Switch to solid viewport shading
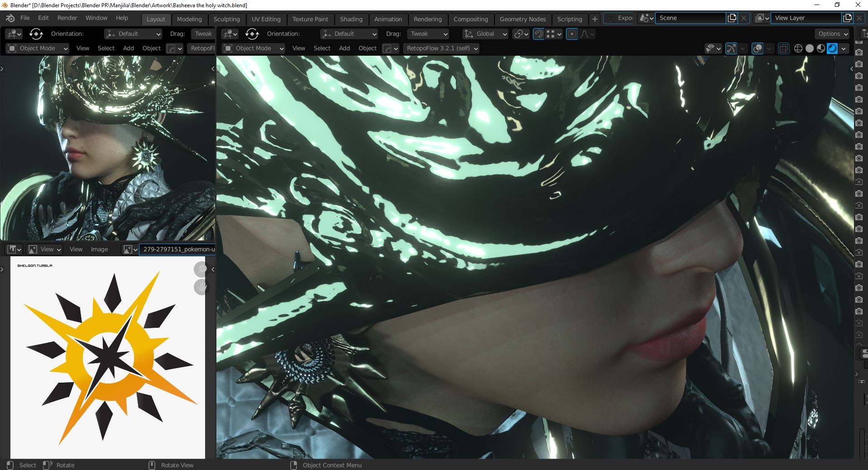Image resolution: width=868 pixels, height=470 pixels. 810,48
